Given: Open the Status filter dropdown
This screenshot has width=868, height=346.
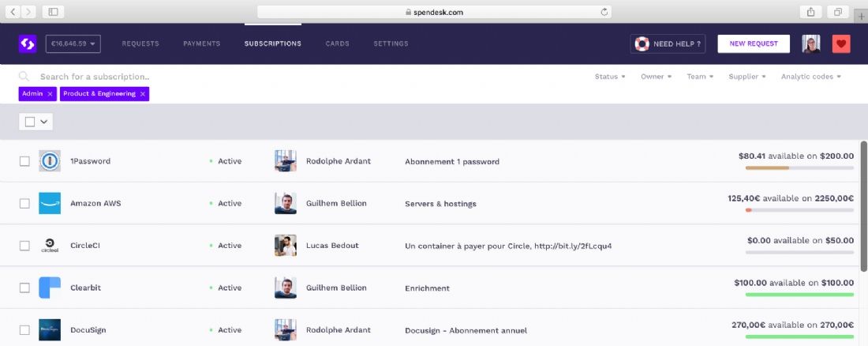Looking at the screenshot, I should [610, 77].
